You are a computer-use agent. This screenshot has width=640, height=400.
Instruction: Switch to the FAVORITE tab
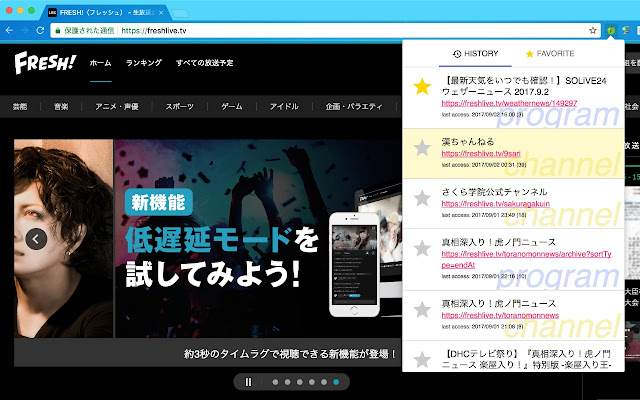pyautogui.click(x=550, y=53)
